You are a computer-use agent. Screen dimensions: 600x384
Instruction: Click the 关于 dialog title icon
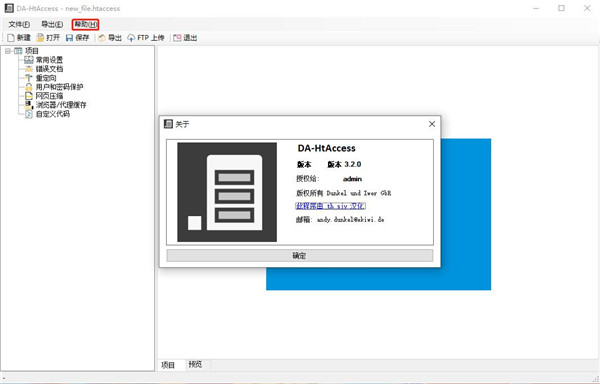coord(168,124)
